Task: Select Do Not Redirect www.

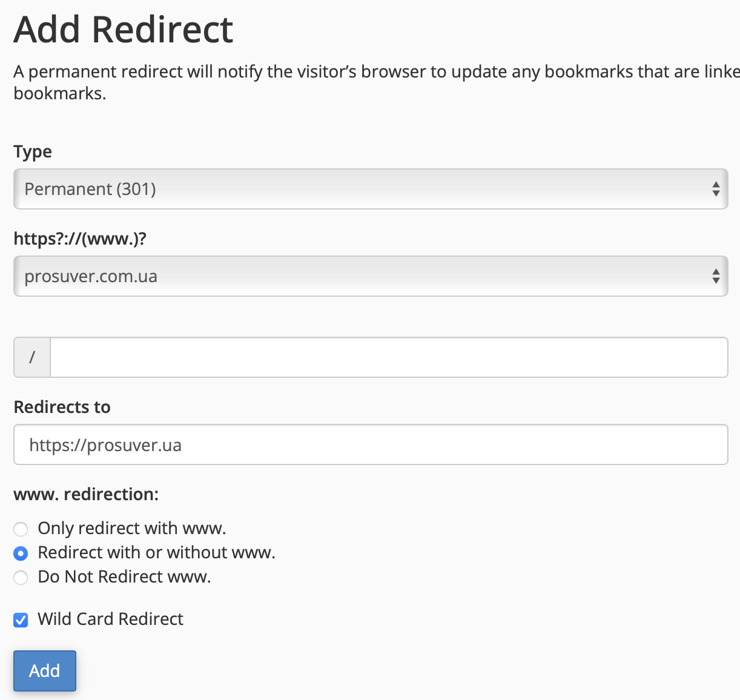Action: (20, 577)
